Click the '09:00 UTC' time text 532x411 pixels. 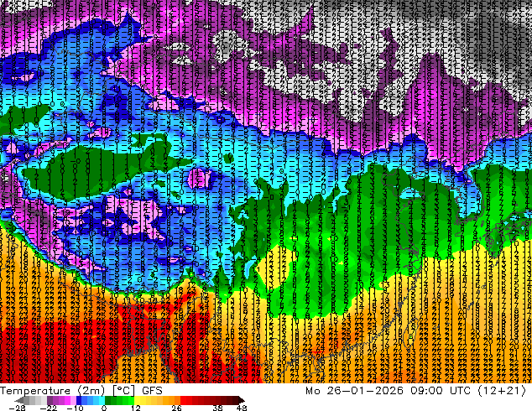pyautogui.click(x=441, y=391)
